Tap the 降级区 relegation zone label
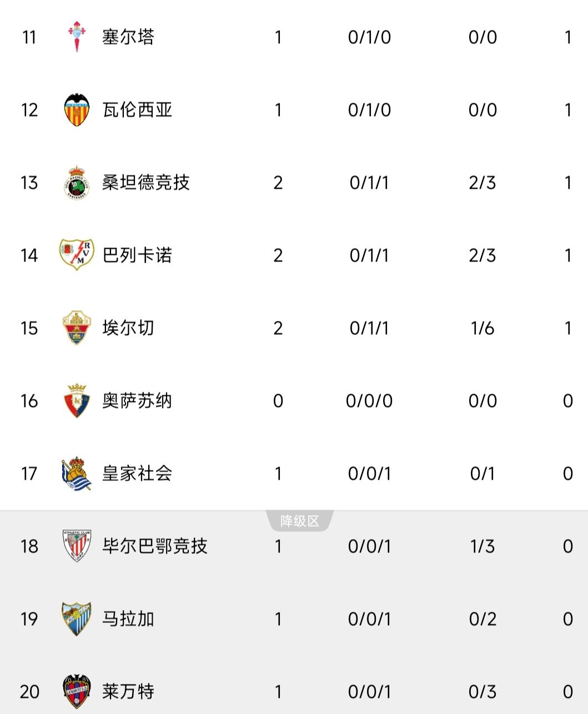 tap(300, 521)
